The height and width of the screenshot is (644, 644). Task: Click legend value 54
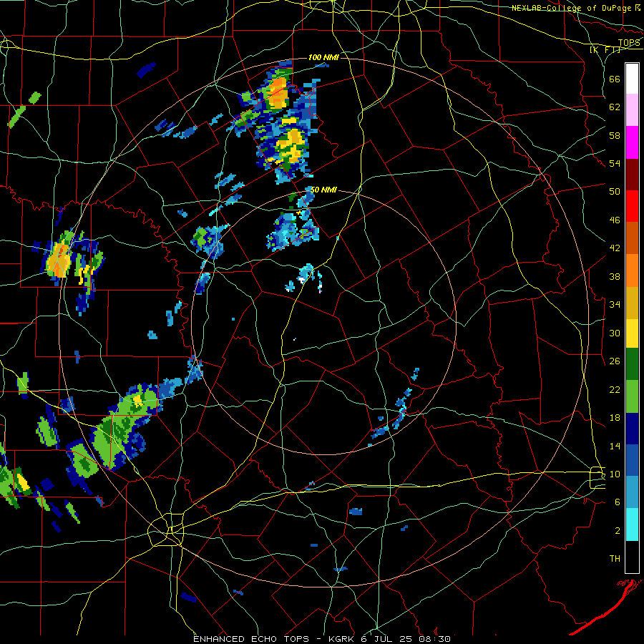point(615,163)
